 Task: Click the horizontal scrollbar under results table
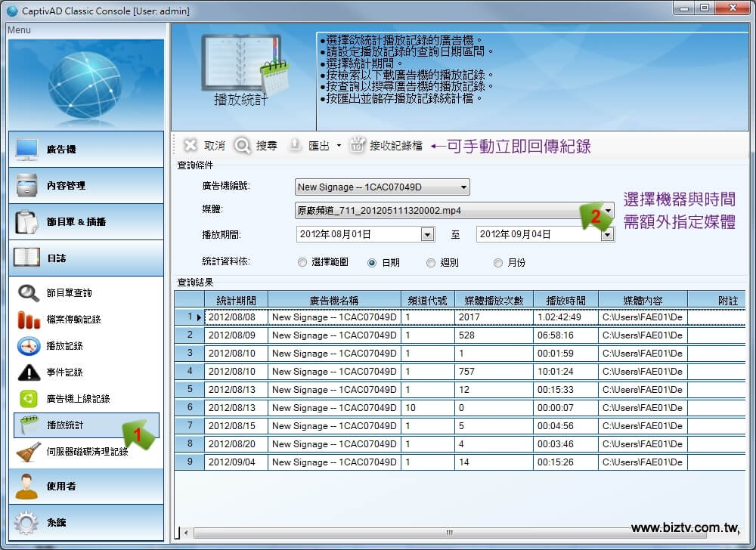(454, 533)
